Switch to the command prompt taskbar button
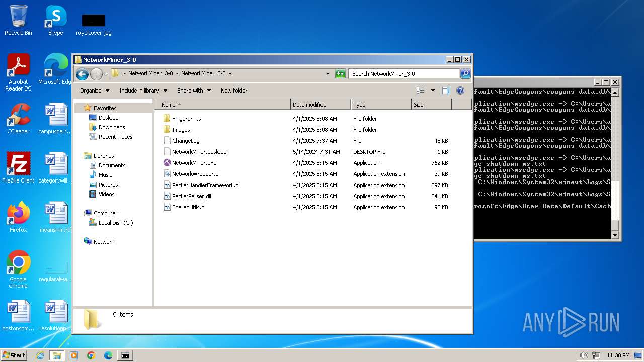 [x=125, y=355]
